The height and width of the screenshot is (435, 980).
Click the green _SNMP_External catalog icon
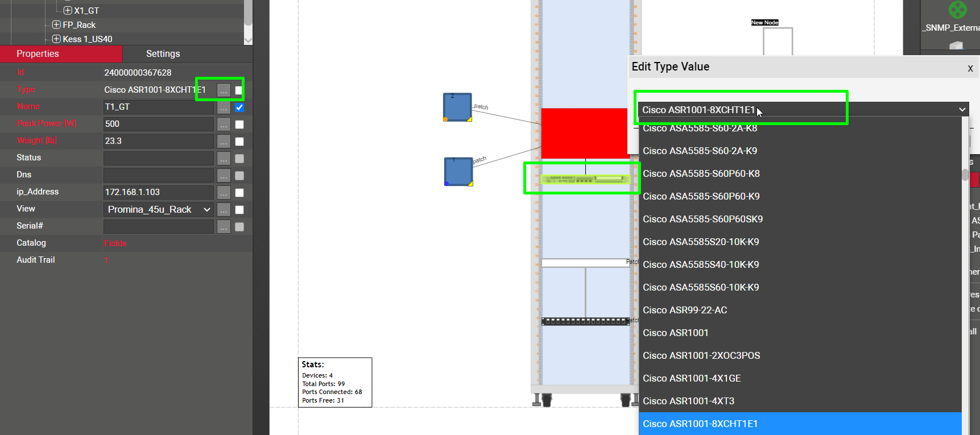958,9
